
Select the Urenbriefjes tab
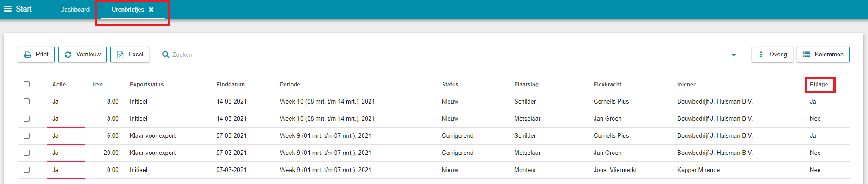127,9
